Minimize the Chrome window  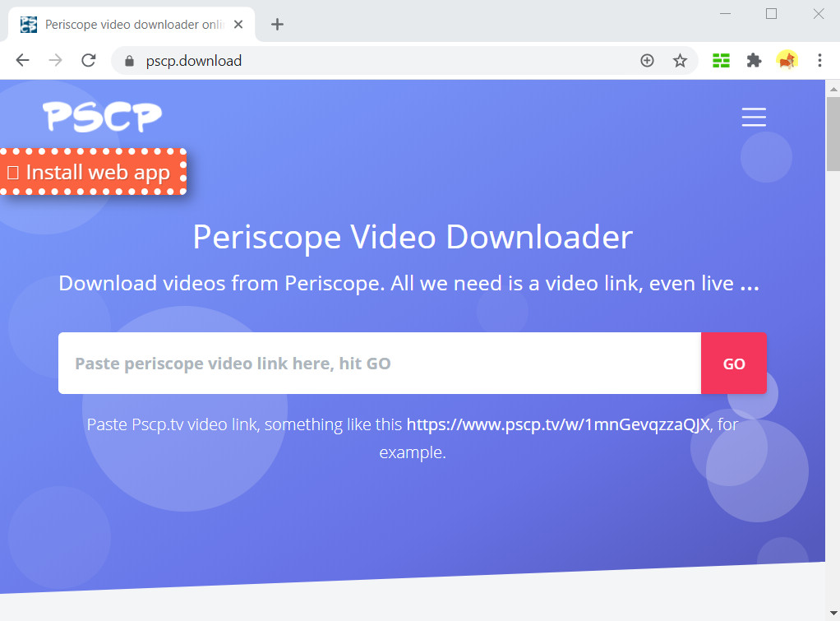pos(726,14)
